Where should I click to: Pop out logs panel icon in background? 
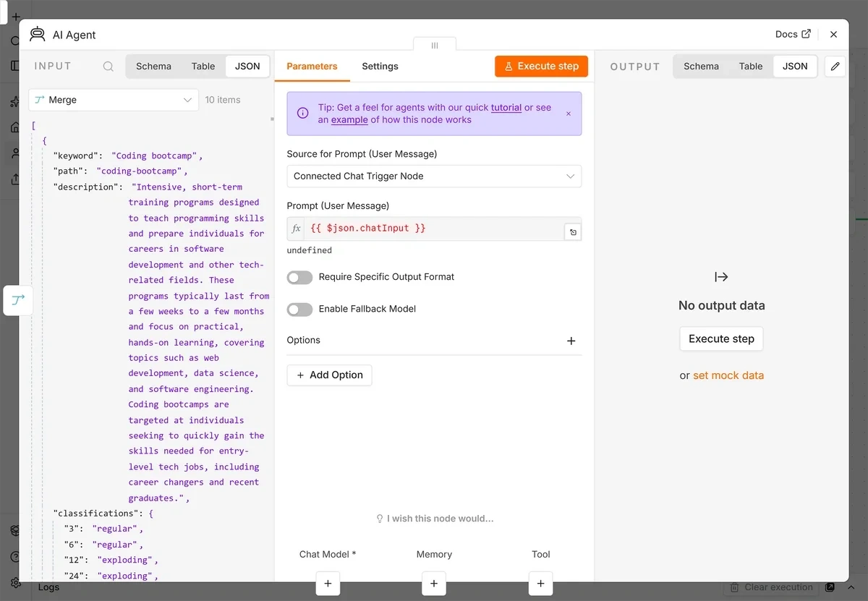pos(830,587)
